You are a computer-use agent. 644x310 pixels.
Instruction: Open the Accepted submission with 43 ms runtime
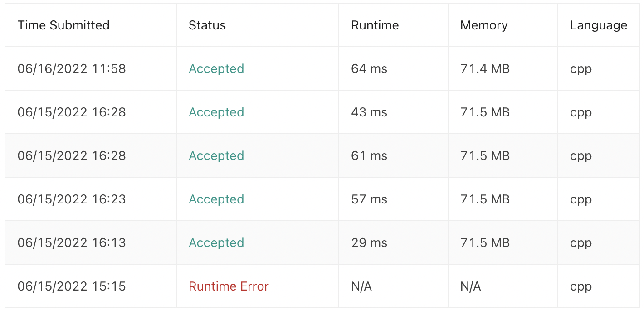tap(216, 112)
